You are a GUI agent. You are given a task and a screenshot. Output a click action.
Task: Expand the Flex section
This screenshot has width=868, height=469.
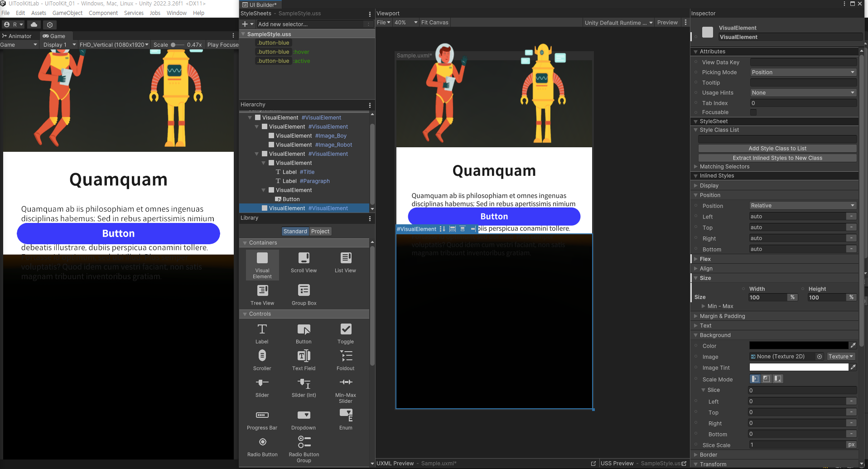(705, 259)
